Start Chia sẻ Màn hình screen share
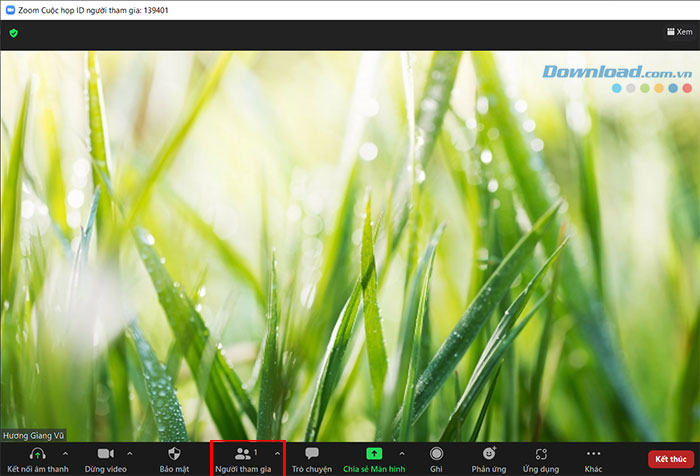Image resolution: width=700 pixels, height=476 pixels. coord(374,454)
